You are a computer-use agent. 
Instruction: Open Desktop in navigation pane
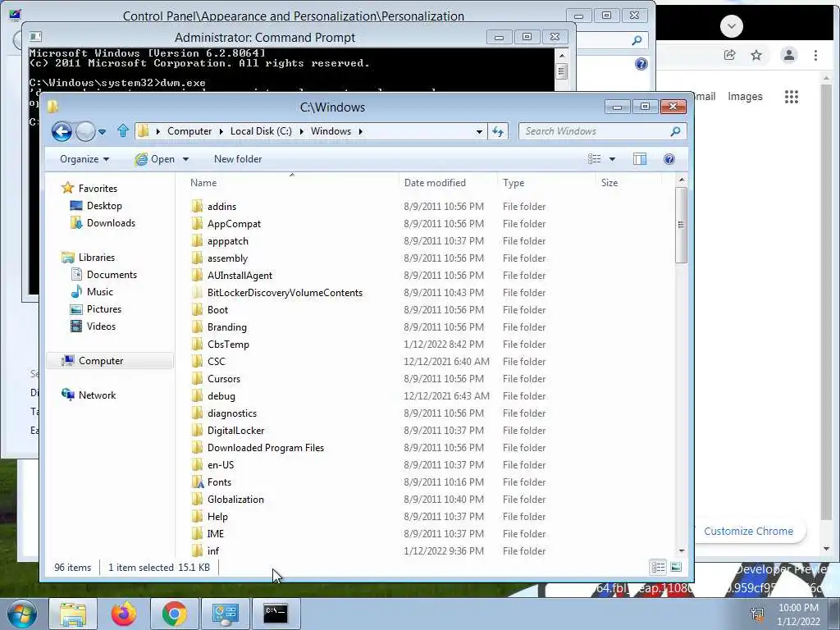pos(104,206)
